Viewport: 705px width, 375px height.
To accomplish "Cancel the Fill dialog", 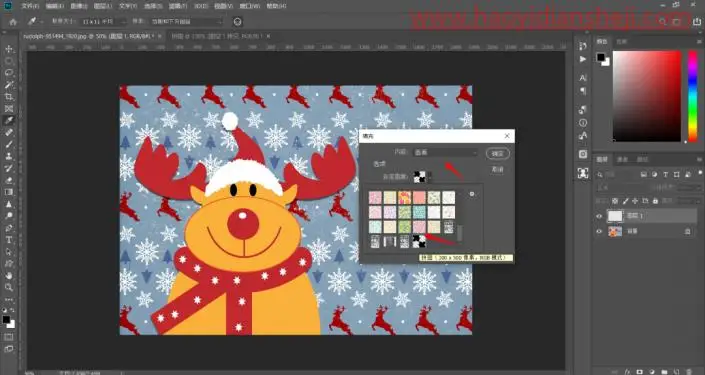I will [x=498, y=170].
